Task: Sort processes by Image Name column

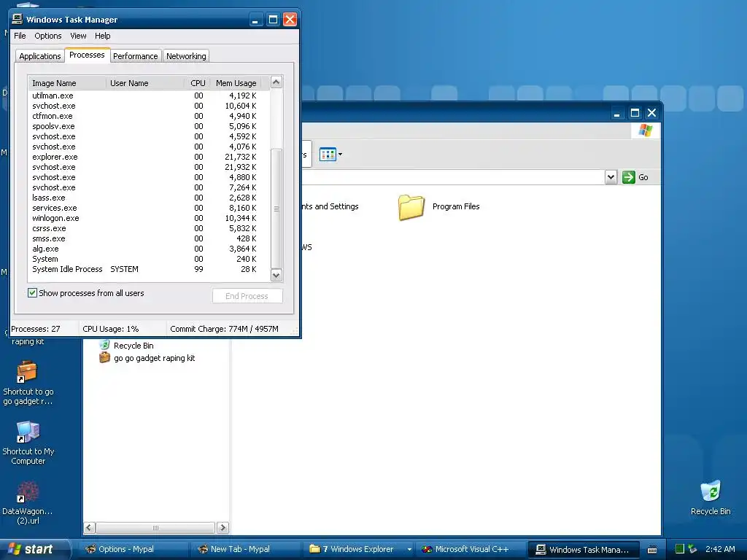Action: pyautogui.click(x=67, y=83)
